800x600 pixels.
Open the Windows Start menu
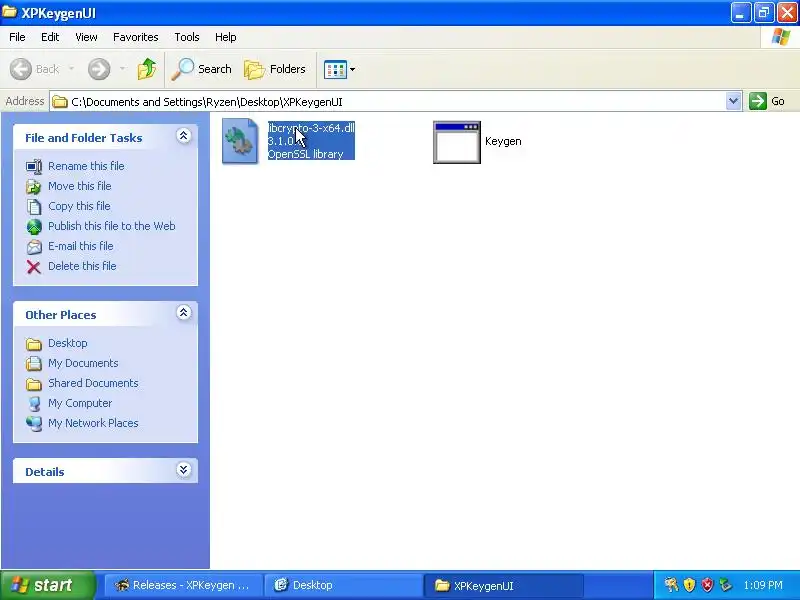coord(47,585)
